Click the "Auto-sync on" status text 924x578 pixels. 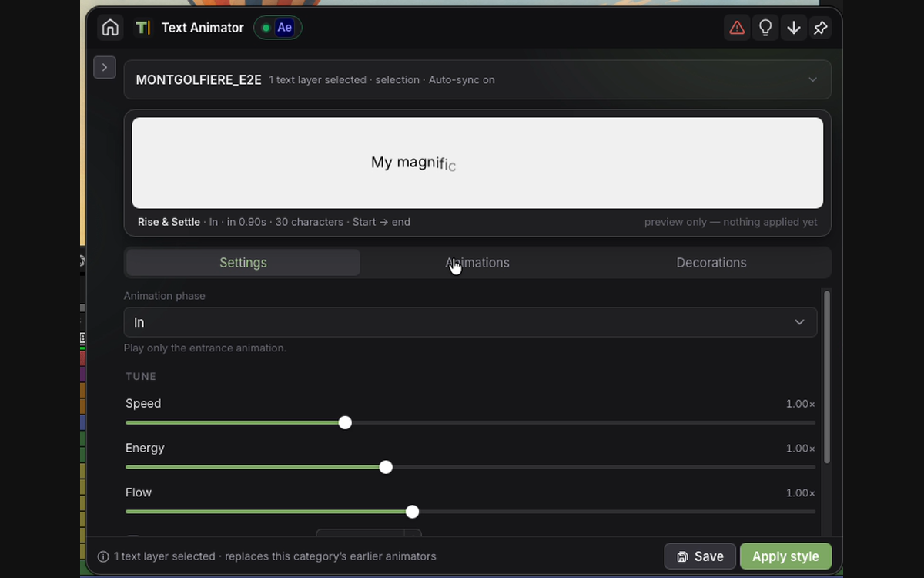pos(461,79)
